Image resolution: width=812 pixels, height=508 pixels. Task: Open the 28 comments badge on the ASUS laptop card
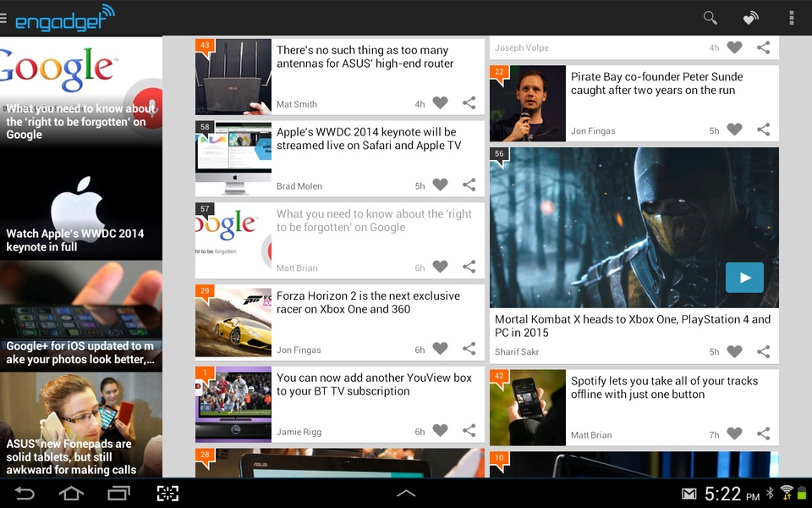205,456
